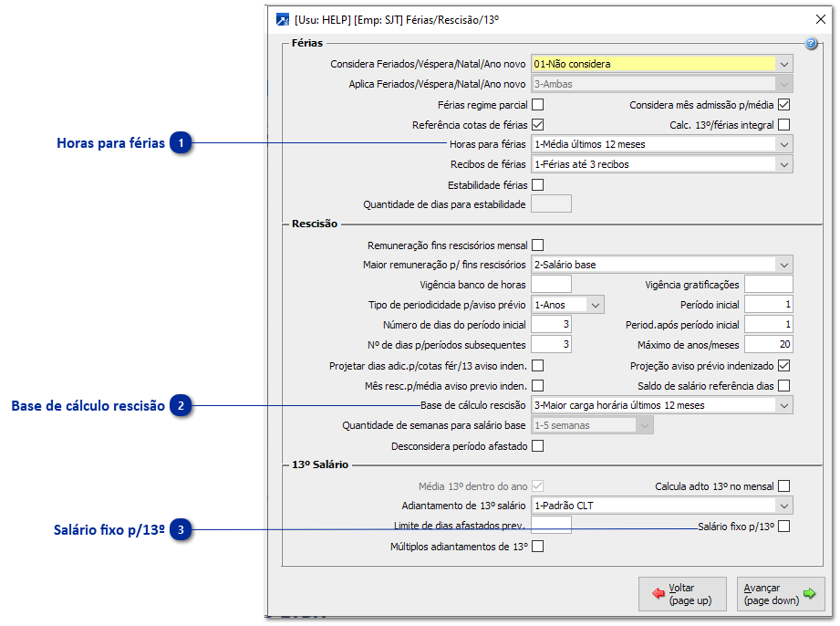Click the Férias section heading
840x626 pixels.
[307, 43]
